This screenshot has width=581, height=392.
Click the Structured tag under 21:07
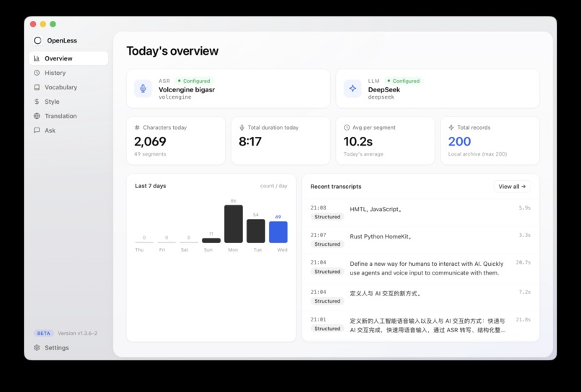(327, 244)
